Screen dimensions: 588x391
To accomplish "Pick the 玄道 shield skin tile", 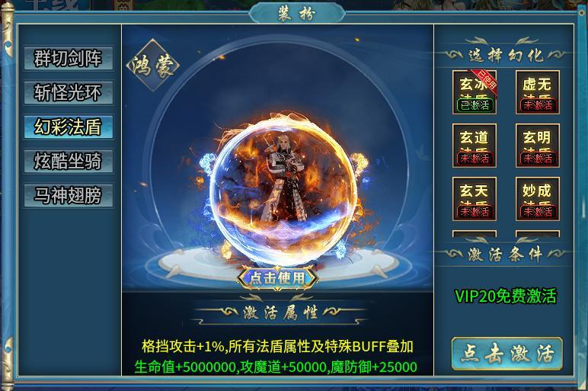I will pyautogui.click(x=475, y=146).
